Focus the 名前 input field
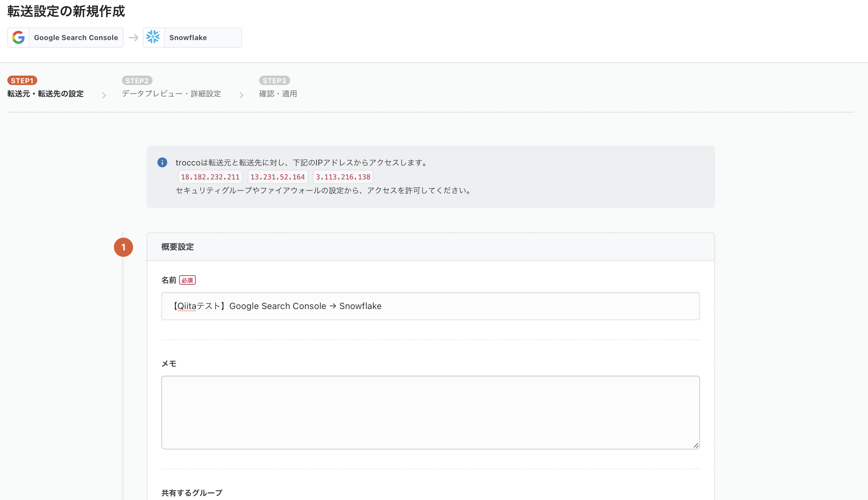Viewport: 868px width, 500px height. 431,306
